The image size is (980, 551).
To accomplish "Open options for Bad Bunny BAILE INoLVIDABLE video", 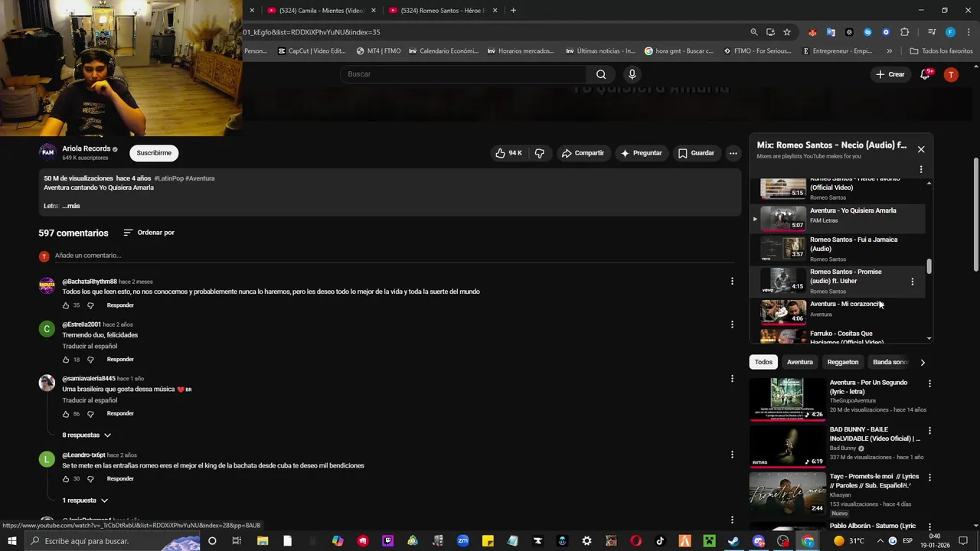I will tap(930, 431).
